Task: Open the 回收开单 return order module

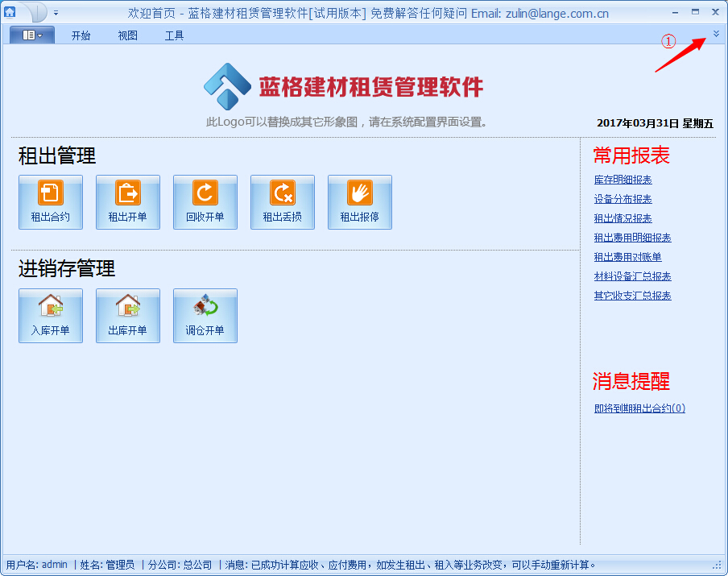Action: [205, 202]
